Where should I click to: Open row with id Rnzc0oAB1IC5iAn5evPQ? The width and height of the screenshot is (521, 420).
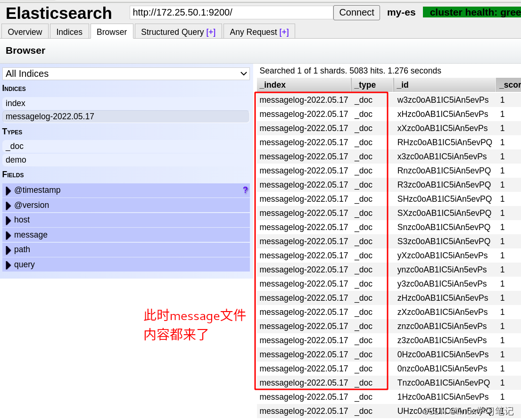389,171
